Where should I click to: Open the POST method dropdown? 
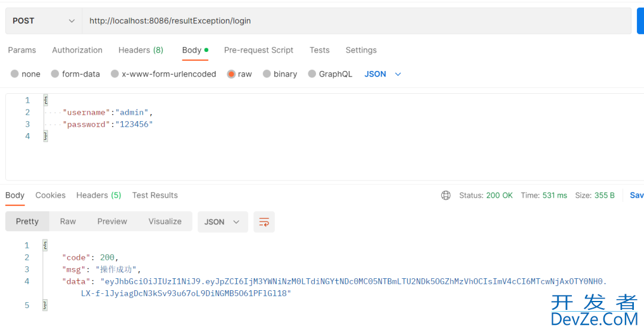click(x=44, y=21)
